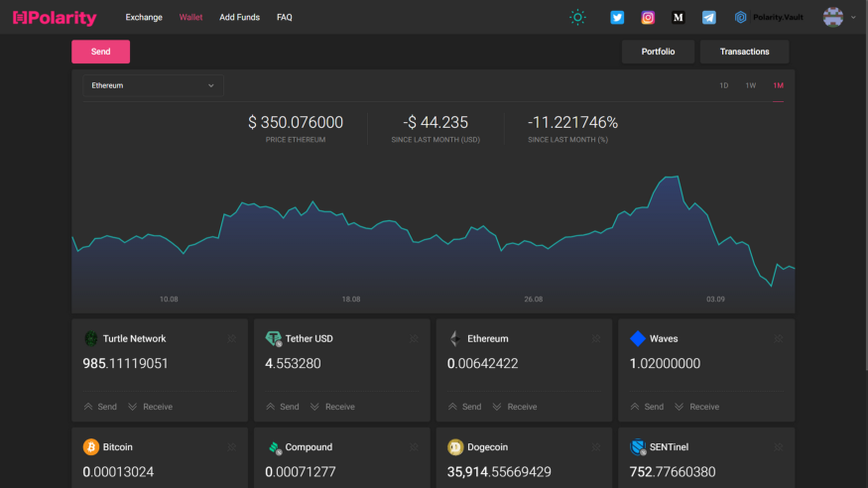The image size is (868, 488).
Task: Click the Waves diamond icon
Action: tap(638, 338)
